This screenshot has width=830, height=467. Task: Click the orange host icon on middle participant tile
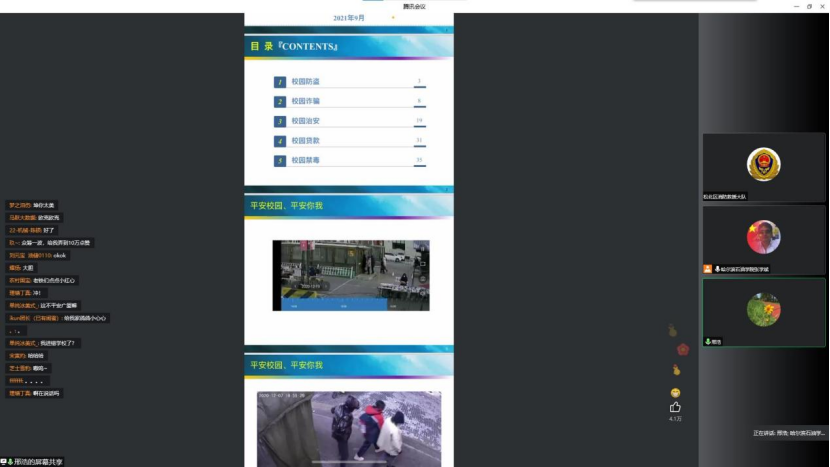pyautogui.click(x=708, y=269)
